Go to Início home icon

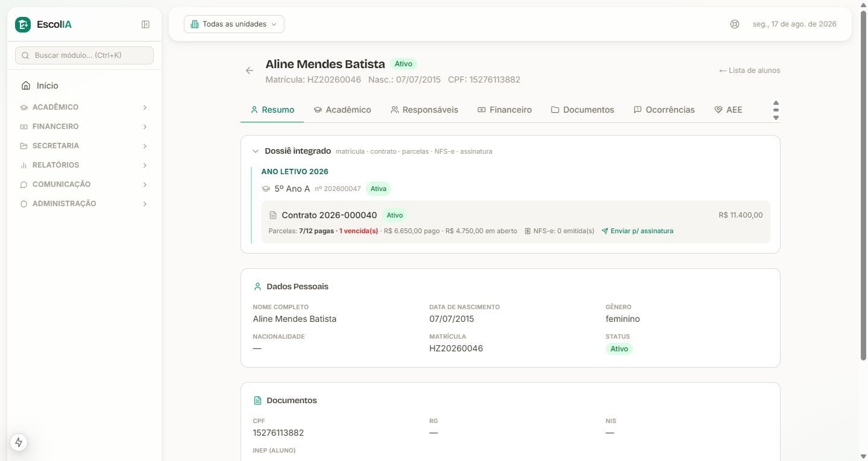click(25, 86)
